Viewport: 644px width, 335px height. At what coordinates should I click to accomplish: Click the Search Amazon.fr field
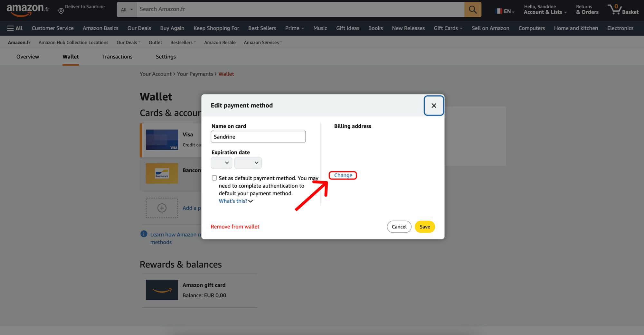(300, 9)
